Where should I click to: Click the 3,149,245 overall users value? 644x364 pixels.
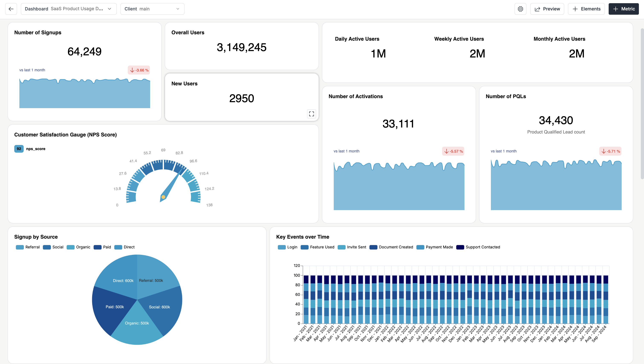pyautogui.click(x=241, y=47)
